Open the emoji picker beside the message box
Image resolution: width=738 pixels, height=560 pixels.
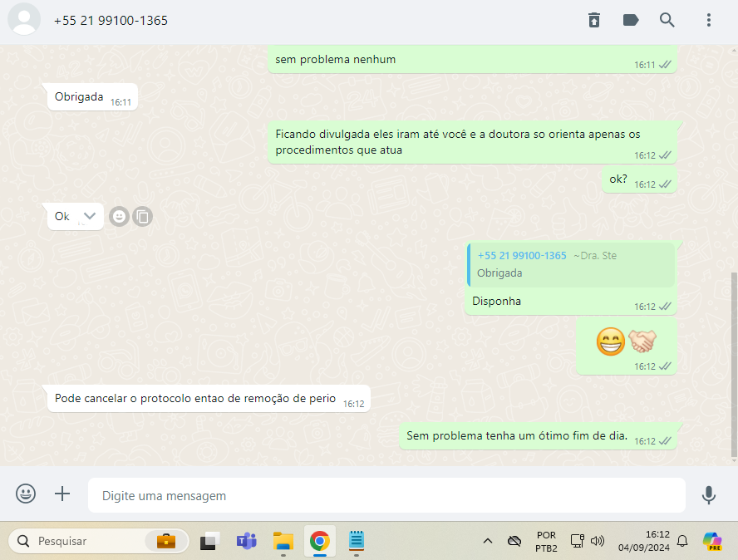(x=26, y=494)
